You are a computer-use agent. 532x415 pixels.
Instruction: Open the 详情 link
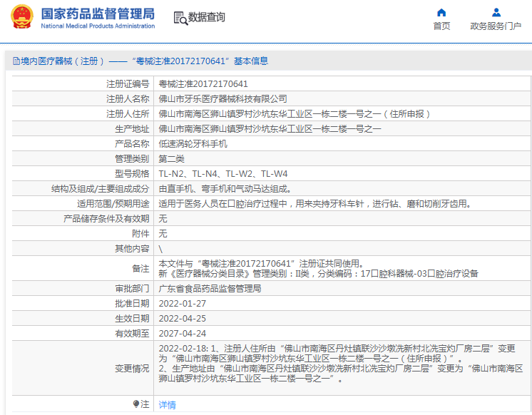click(168, 404)
